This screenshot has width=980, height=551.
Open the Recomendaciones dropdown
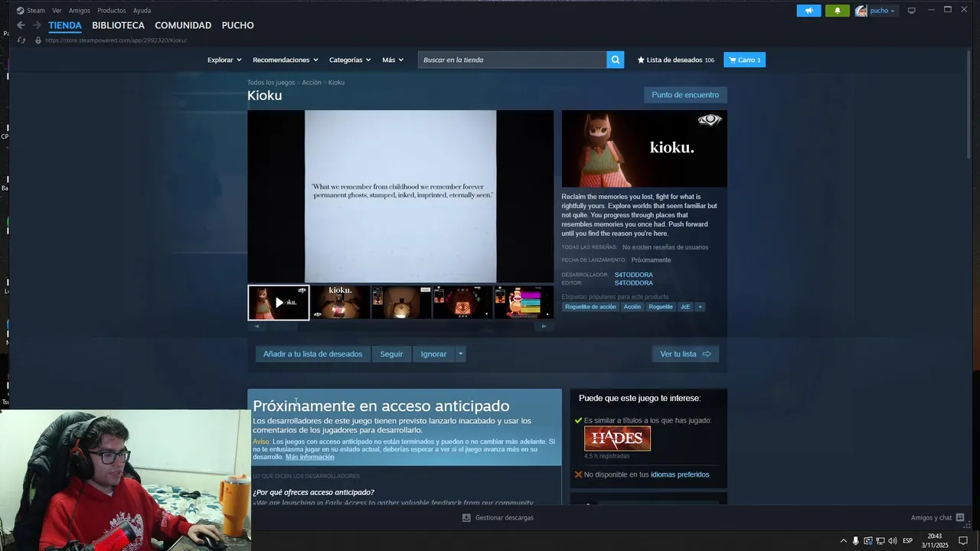coord(285,60)
